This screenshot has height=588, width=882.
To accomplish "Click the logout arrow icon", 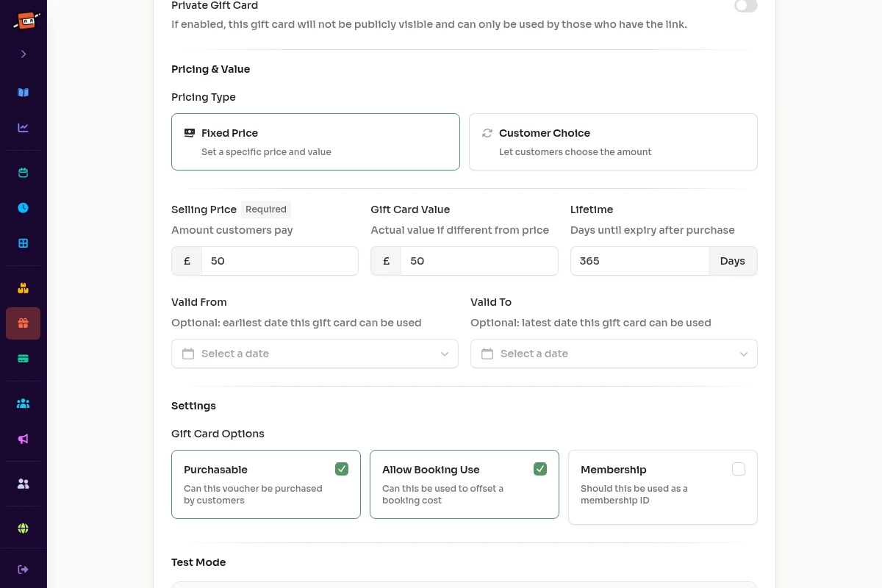I will [x=24, y=570].
